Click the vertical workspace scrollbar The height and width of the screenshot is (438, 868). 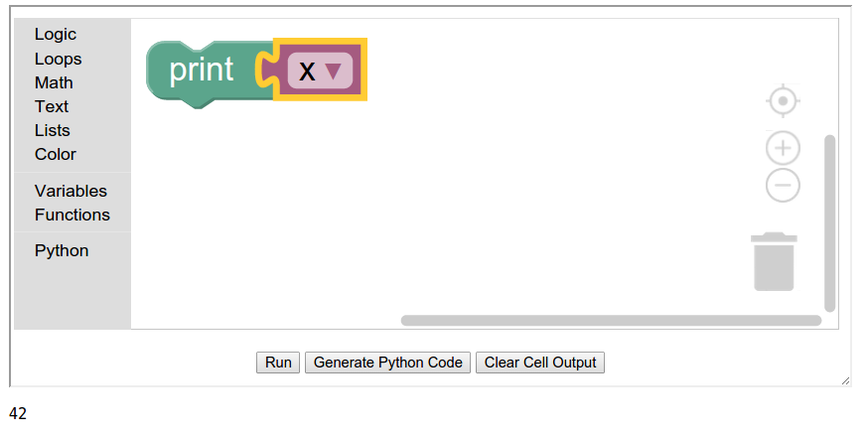830,223
